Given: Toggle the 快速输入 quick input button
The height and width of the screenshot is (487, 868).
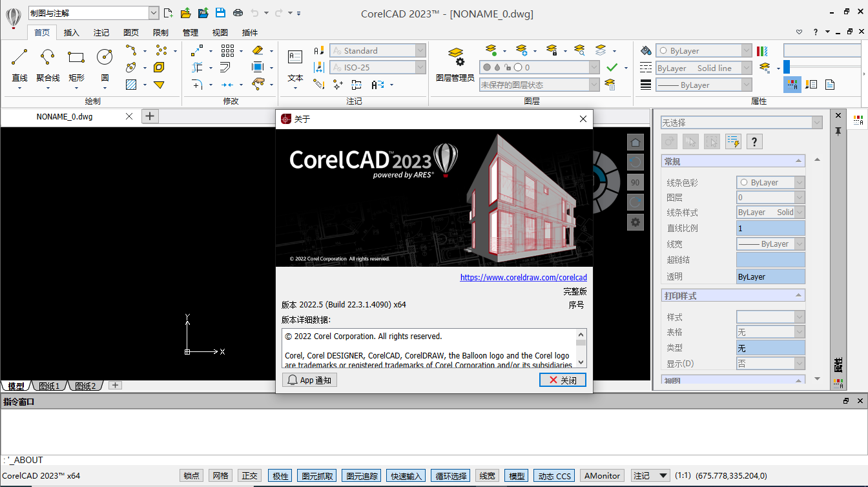Looking at the screenshot, I should [x=406, y=476].
